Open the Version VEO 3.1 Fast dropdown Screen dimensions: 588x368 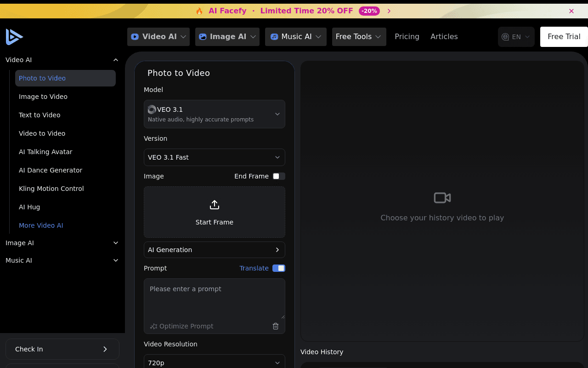(215, 157)
